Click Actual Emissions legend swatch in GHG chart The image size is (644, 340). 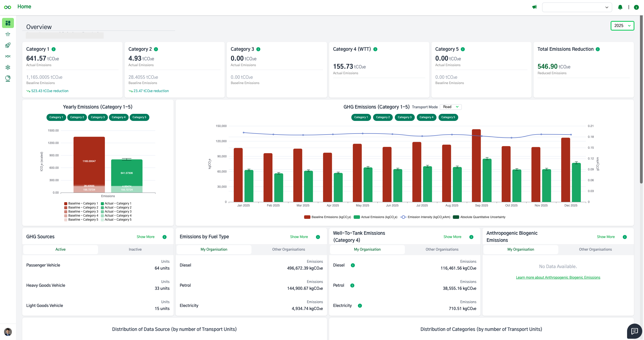357,217
